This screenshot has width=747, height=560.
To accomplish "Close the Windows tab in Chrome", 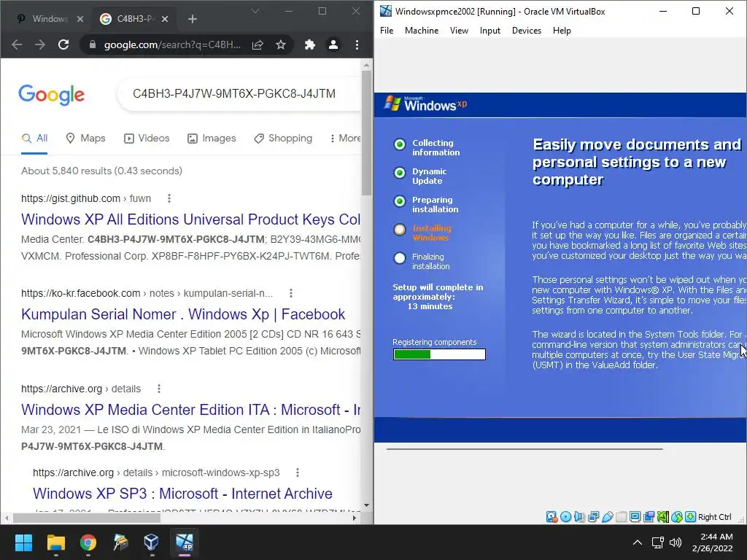I will 80,19.
